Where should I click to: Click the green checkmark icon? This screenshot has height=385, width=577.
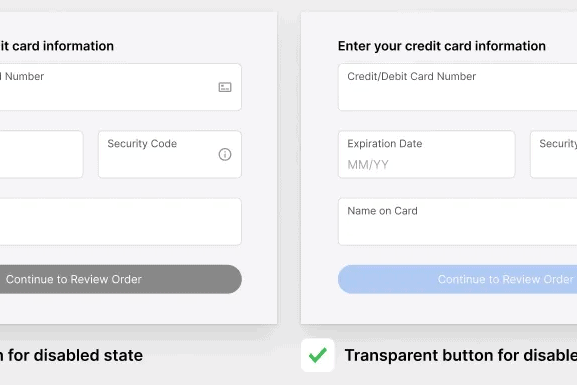click(x=318, y=355)
